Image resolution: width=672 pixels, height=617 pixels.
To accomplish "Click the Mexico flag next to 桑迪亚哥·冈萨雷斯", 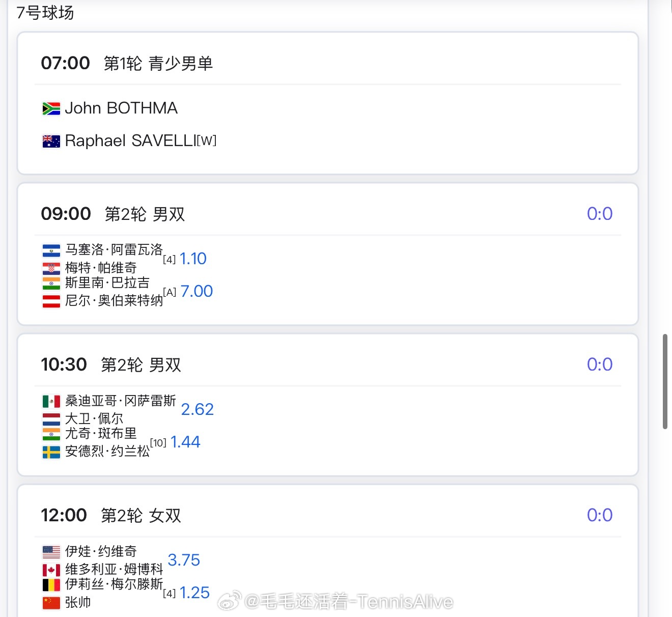I will pos(51,402).
